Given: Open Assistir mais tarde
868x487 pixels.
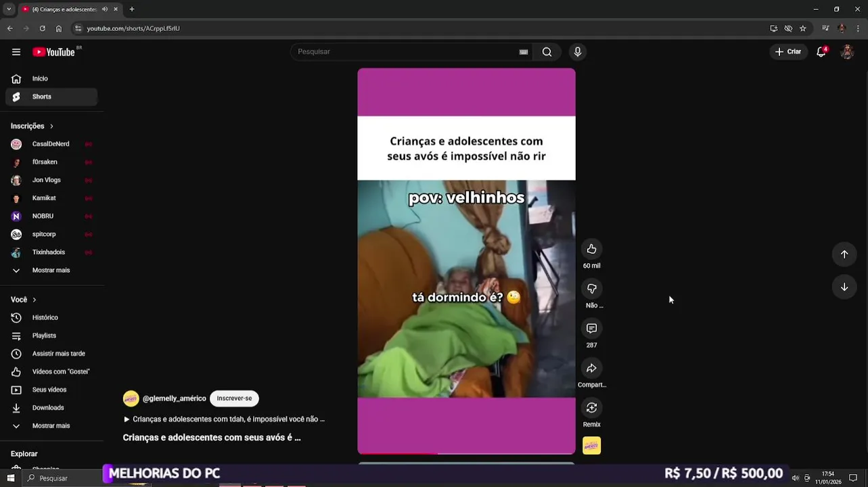Looking at the screenshot, I should (x=51, y=354).
